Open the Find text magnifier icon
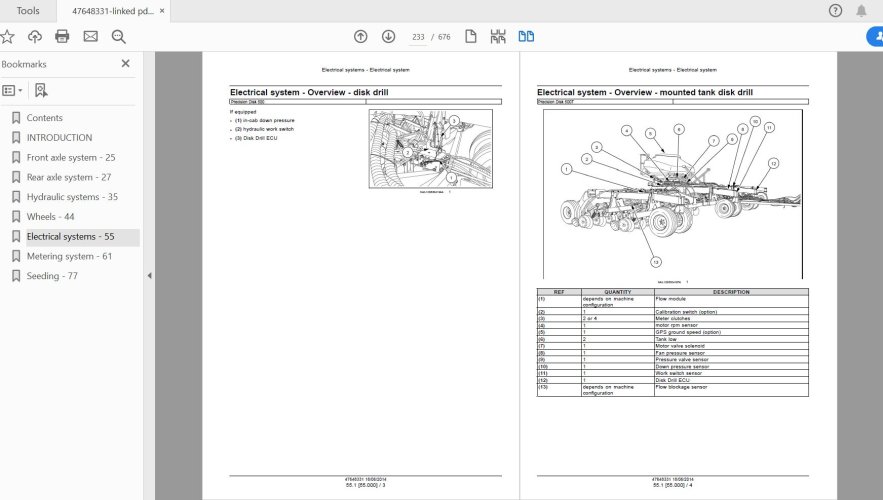Image resolution: width=883 pixels, height=500 pixels. (118, 37)
